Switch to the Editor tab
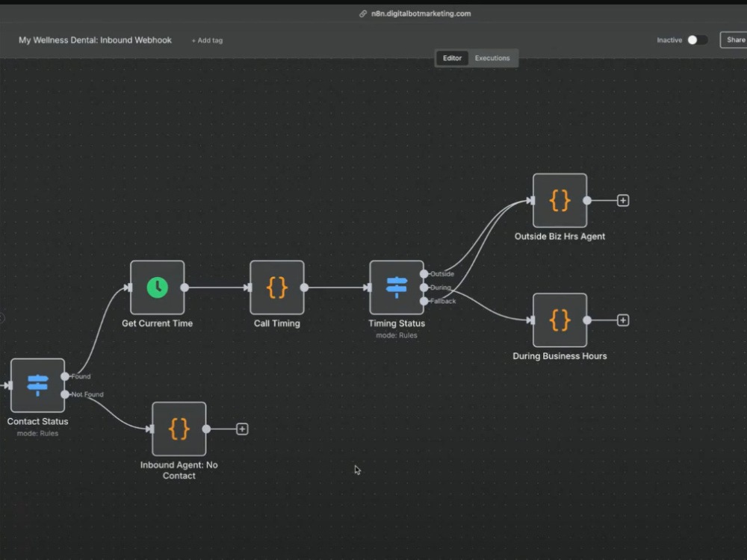The image size is (747, 560). click(452, 58)
